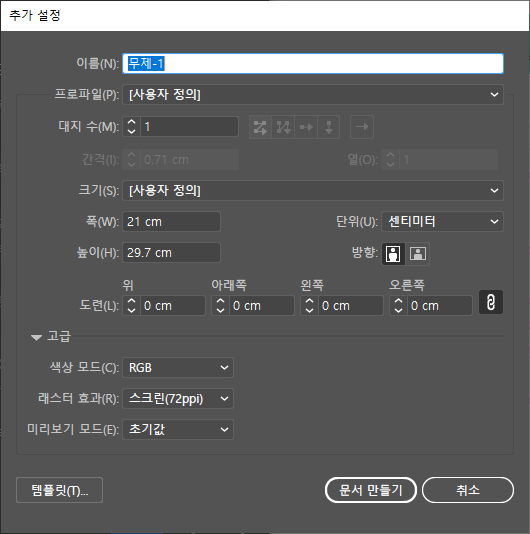Toggle the bleed link chain icon
530x534 pixels.
(491, 302)
